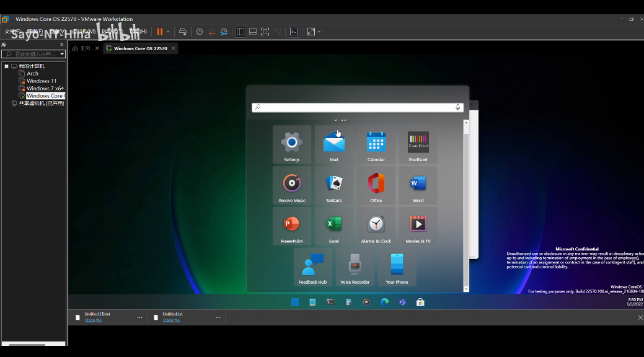Open Microsoft Store from the taskbar
644x357 pixels.
(420, 302)
